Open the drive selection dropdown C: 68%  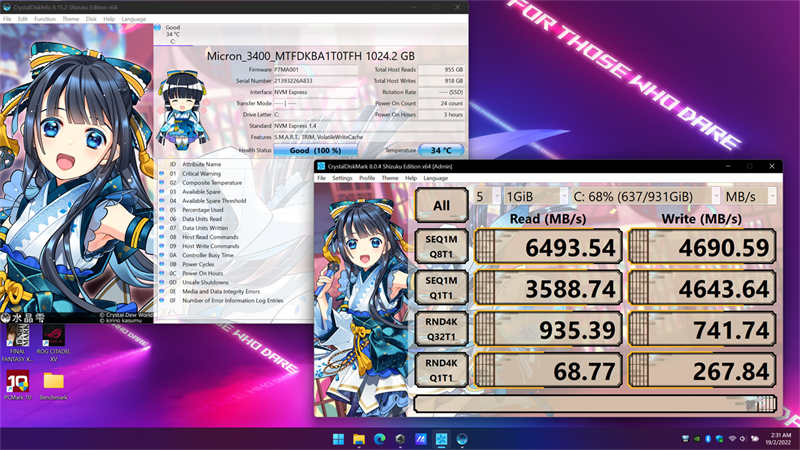pos(645,196)
